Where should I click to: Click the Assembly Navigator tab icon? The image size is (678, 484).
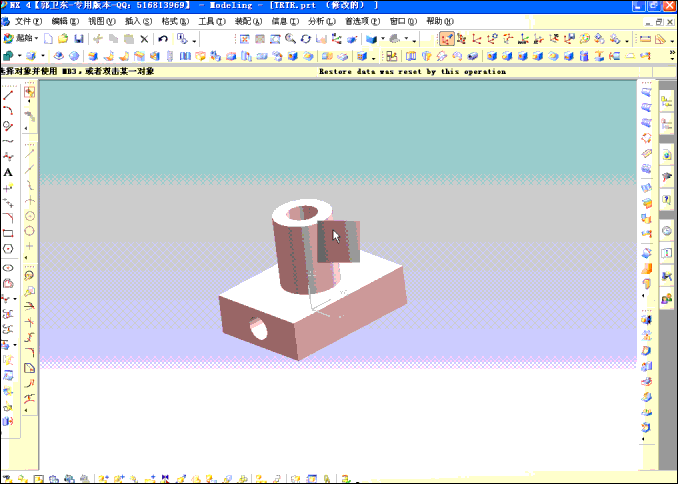(667, 102)
